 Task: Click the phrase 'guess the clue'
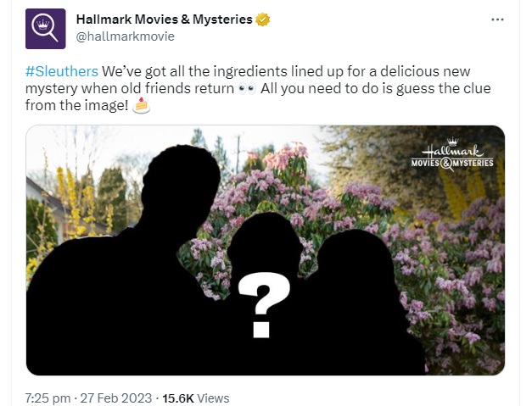point(449,89)
